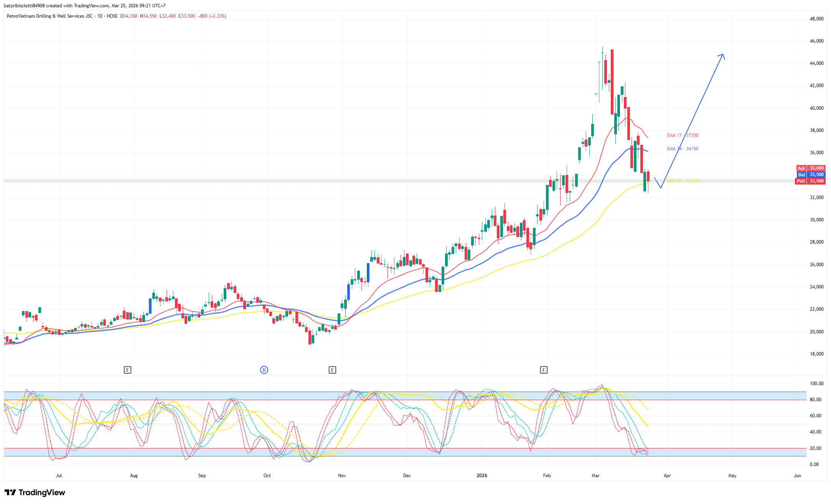Click the PetroVietnam Drilling symbol title

pyautogui.click(x=49, y=16)
